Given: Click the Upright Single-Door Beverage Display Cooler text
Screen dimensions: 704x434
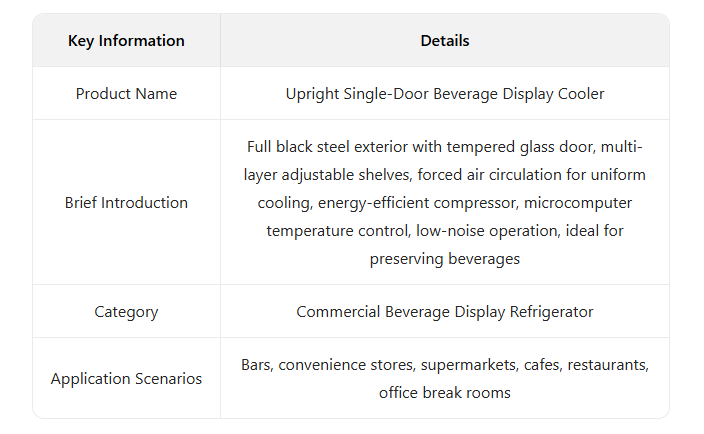Looking at the screenshot, I should point(445,94).
